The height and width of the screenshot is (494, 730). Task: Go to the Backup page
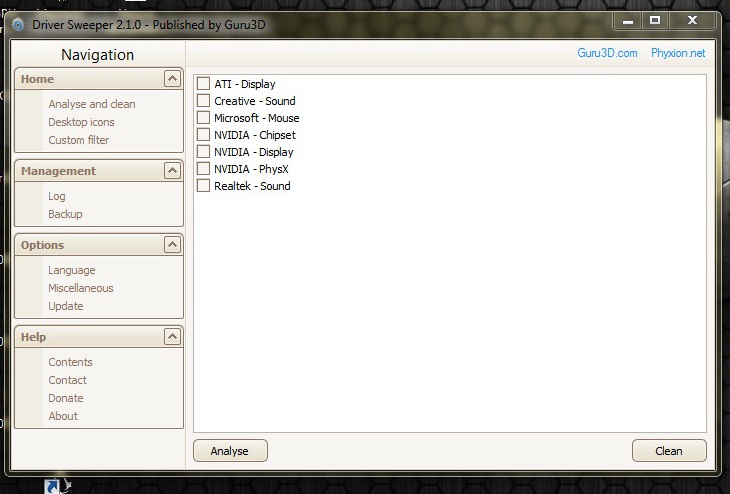tap(65, 214)
